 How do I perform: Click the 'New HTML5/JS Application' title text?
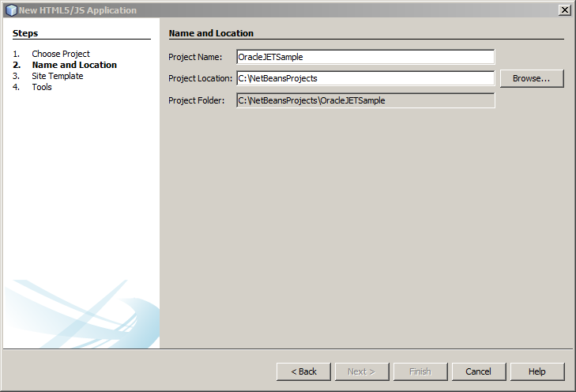[x=77, y=10]
